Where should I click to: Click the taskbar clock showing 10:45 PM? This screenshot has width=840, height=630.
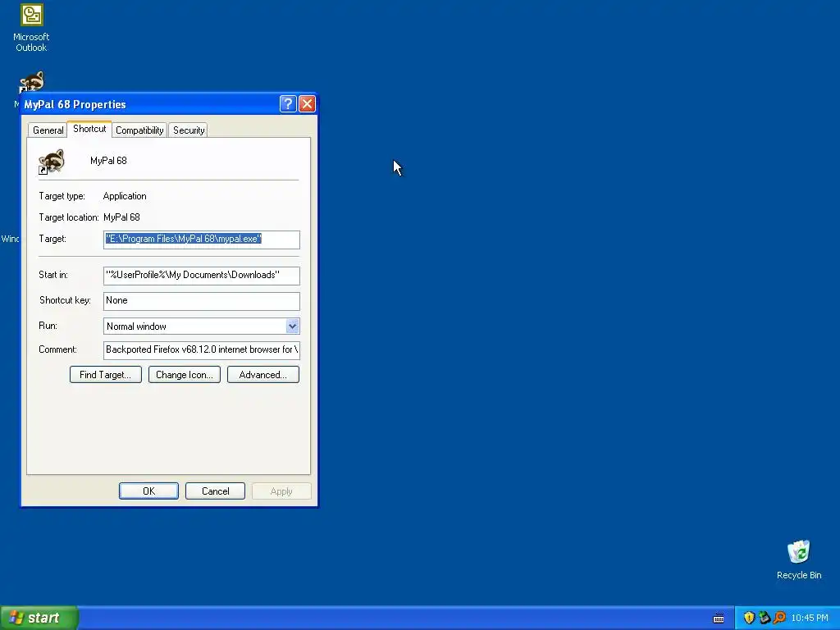pos(810,619)
